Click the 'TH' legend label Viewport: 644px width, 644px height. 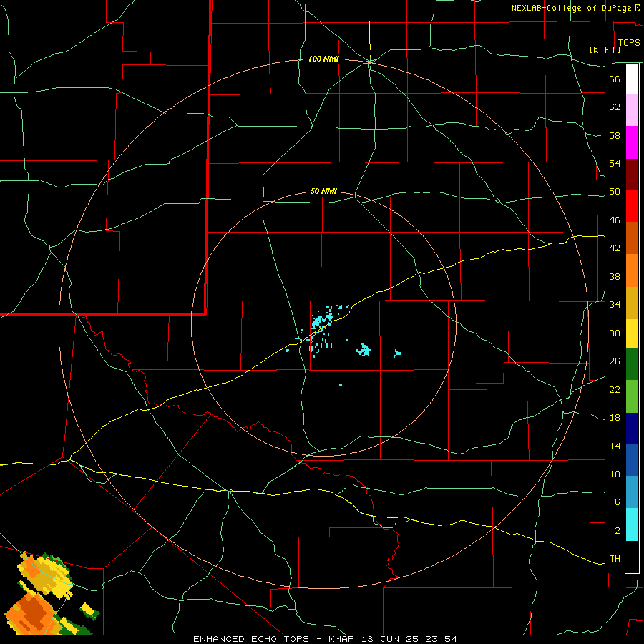(x=615, y=559)
